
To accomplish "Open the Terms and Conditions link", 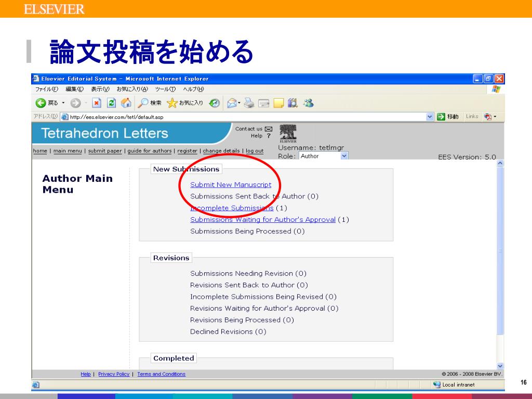I will point(161,374).
